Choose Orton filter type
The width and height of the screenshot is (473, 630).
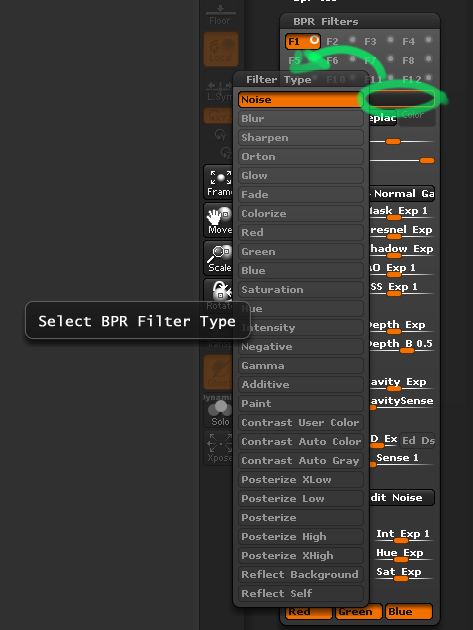(x=301, y=157)
